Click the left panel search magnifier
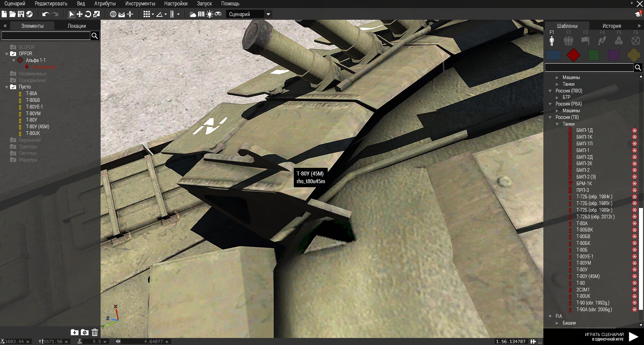The image size is (644, 345). coord(95,36)
